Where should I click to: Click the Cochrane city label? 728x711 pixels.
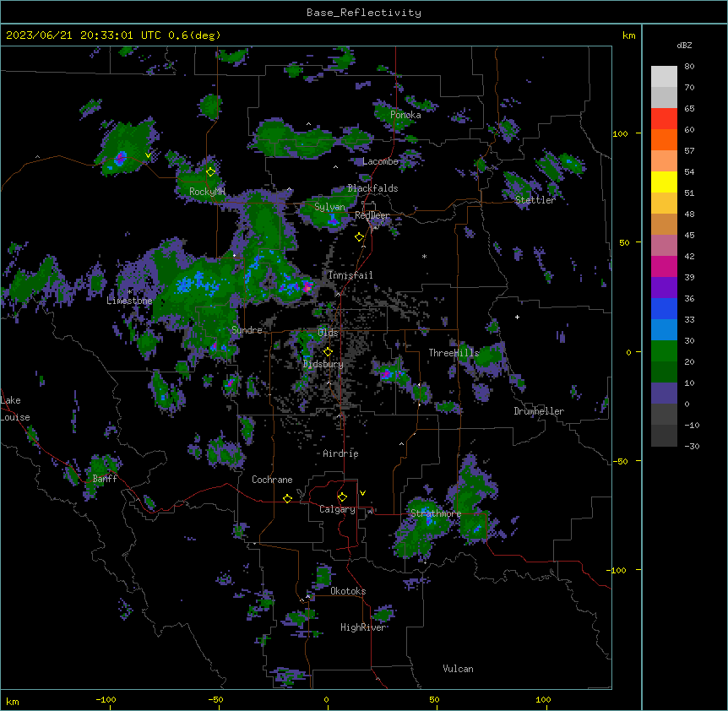click(272, 480)
